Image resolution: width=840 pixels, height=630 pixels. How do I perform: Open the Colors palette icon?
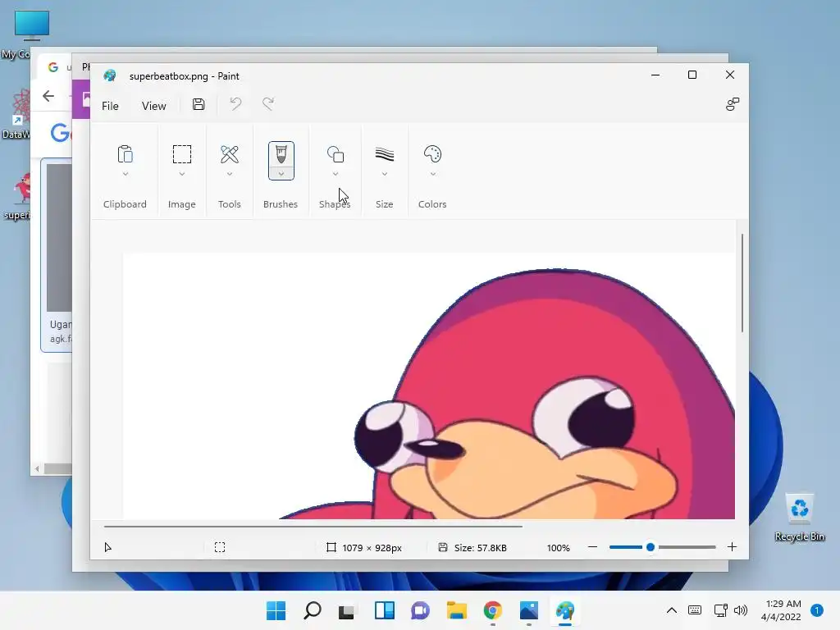[432, 154]
